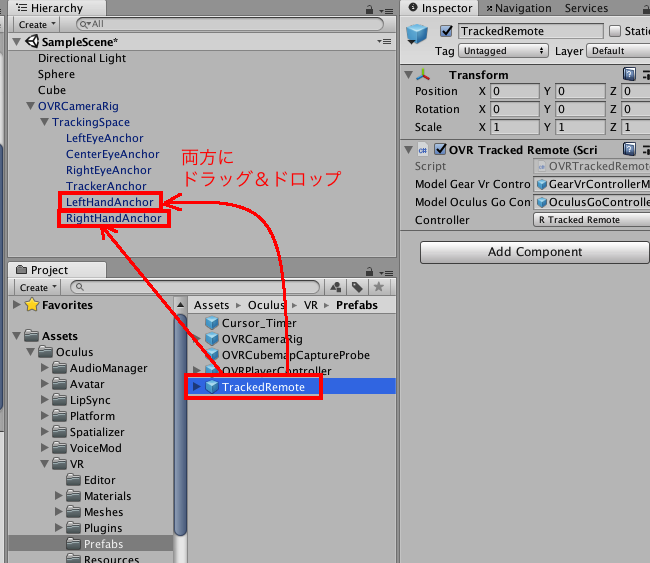The image size is (650, 563).
Task: Click the Unity scene icon beside SampleScene
Action: pyautogui.click(x=32, y=41)
